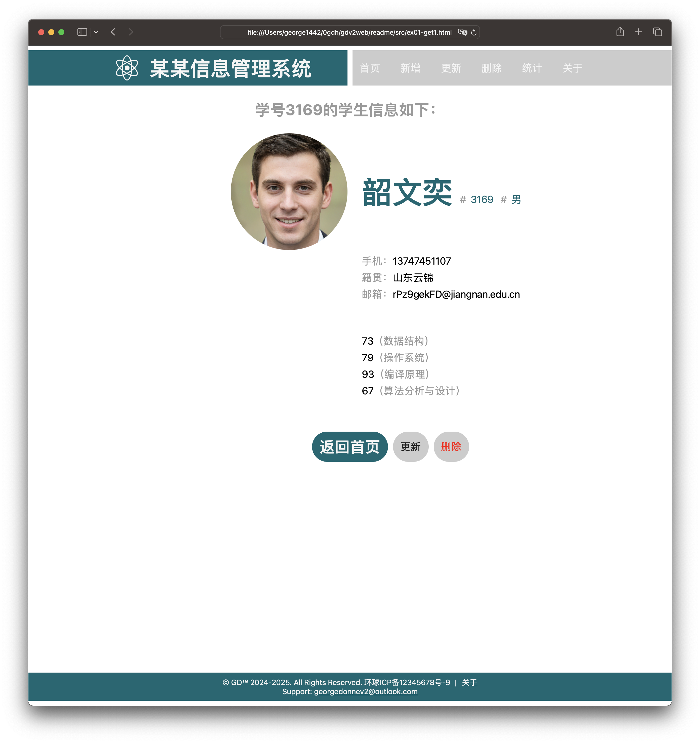This screenshot has width=700, height=743.
Task: Select 新增 in the navigation menu
Action: click(410, 68)
